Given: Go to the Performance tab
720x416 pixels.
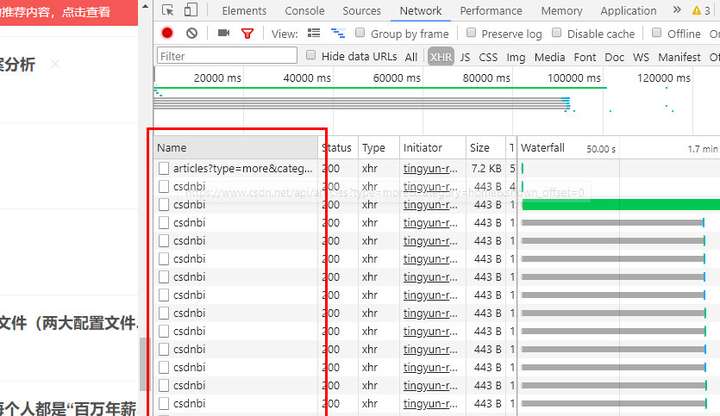Looking at the screenshot, I should click(491, 11).
